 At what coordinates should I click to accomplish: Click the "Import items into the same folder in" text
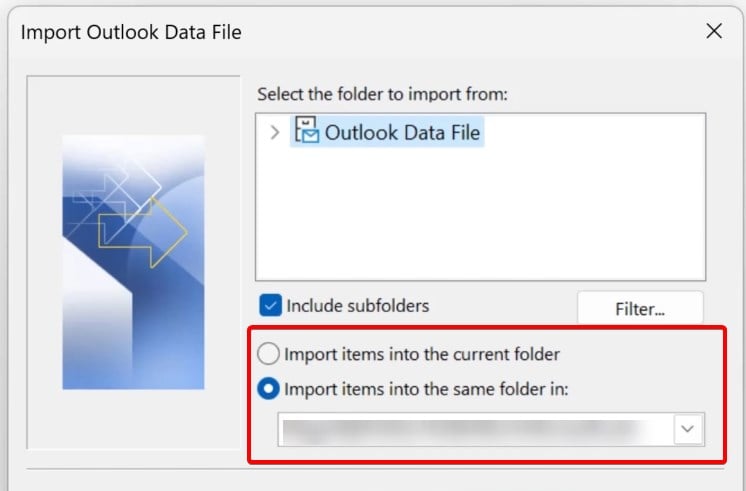426,390
